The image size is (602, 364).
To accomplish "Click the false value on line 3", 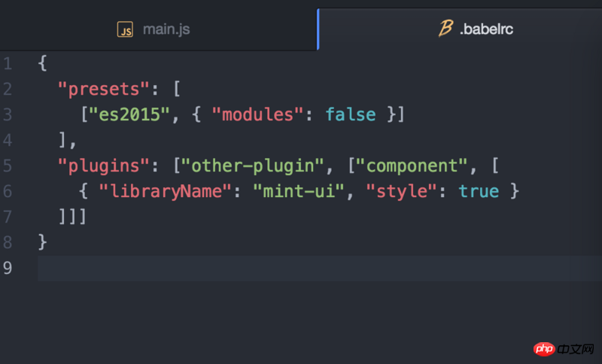I will click(x=351, y=114).
